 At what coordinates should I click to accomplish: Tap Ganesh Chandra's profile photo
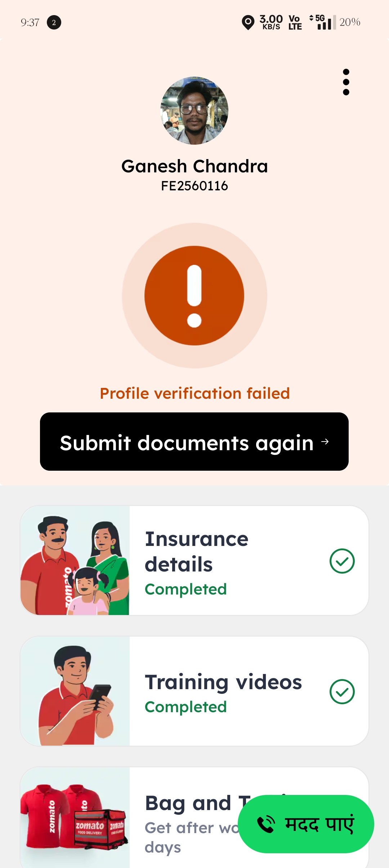click(194, 110)
